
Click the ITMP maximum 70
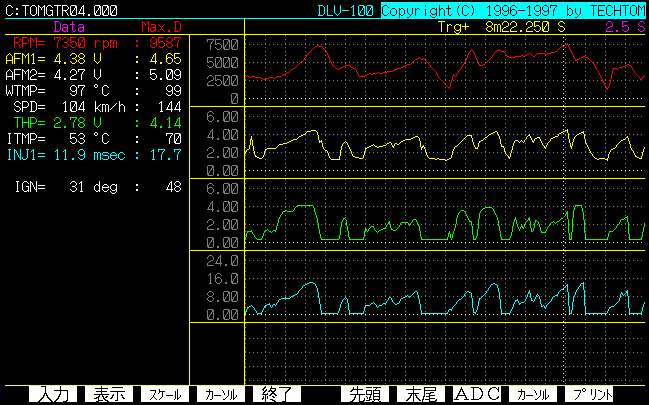[x=173, y=139]
